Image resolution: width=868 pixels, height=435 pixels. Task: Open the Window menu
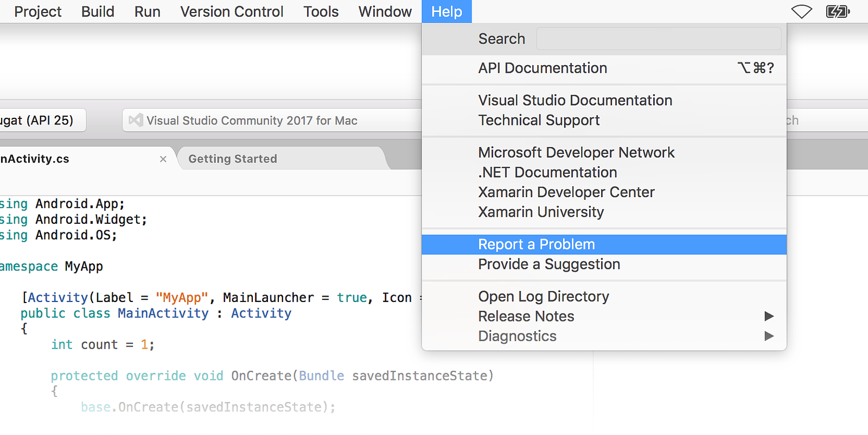tap(385, 11)
